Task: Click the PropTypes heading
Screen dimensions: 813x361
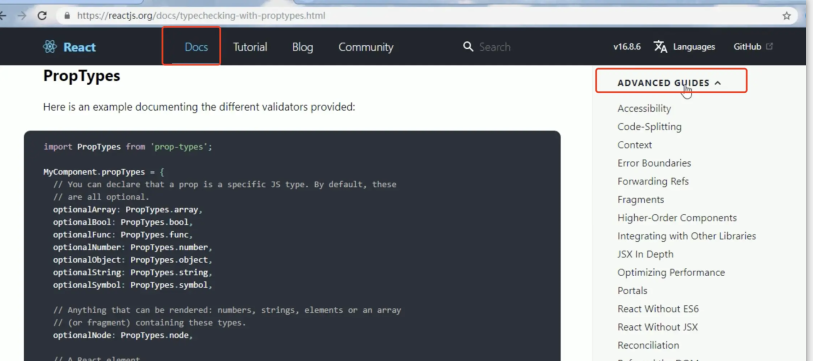Action: tap(81, 76)
